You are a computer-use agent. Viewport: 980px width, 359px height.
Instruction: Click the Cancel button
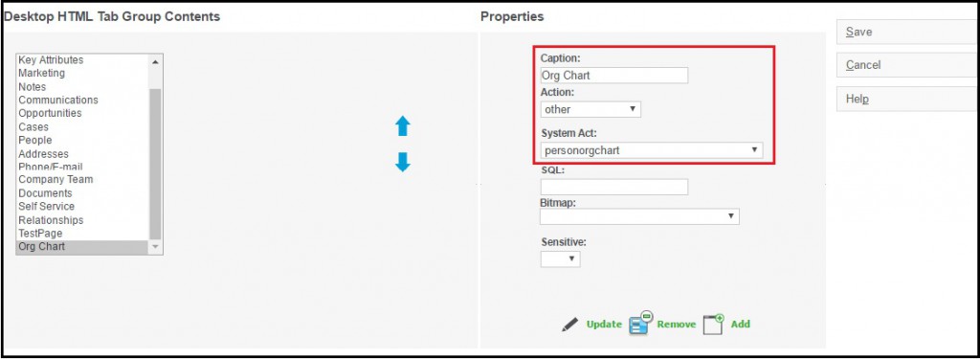point(907,65)
